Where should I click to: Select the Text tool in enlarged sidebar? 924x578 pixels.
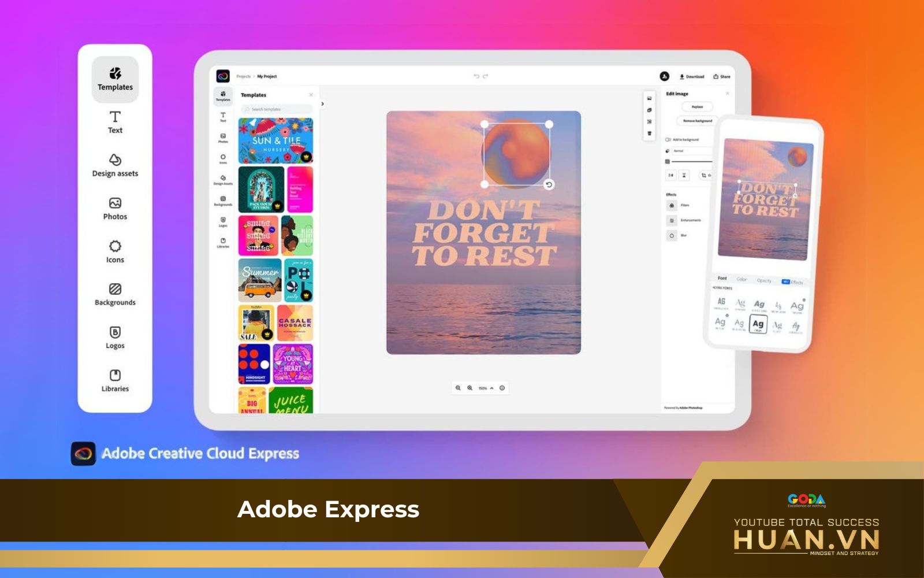(115, 123)
